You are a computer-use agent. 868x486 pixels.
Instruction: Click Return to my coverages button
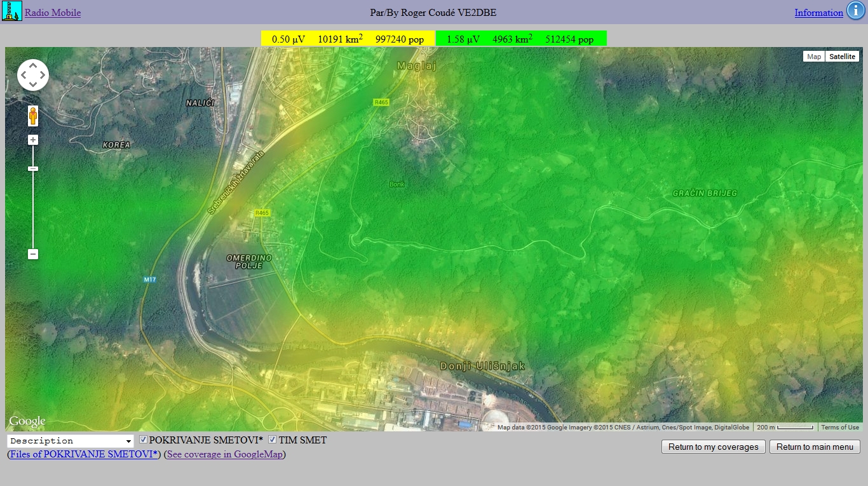[x=714, y=447]
